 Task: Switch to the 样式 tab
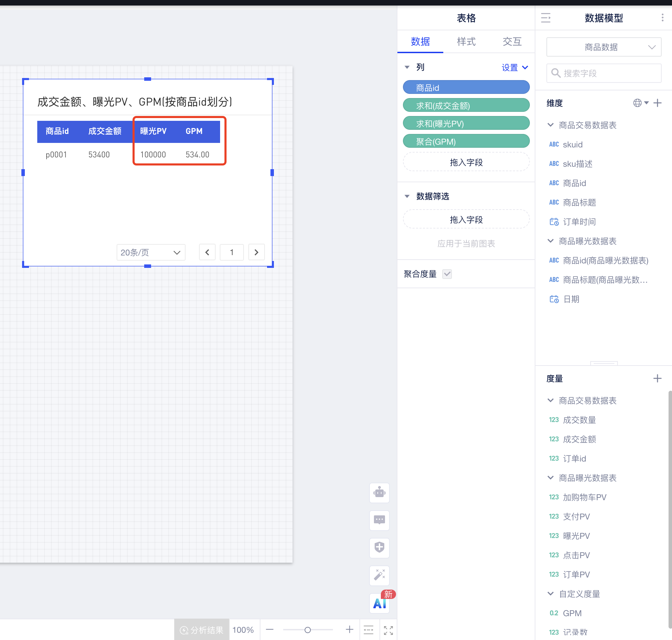466,42
